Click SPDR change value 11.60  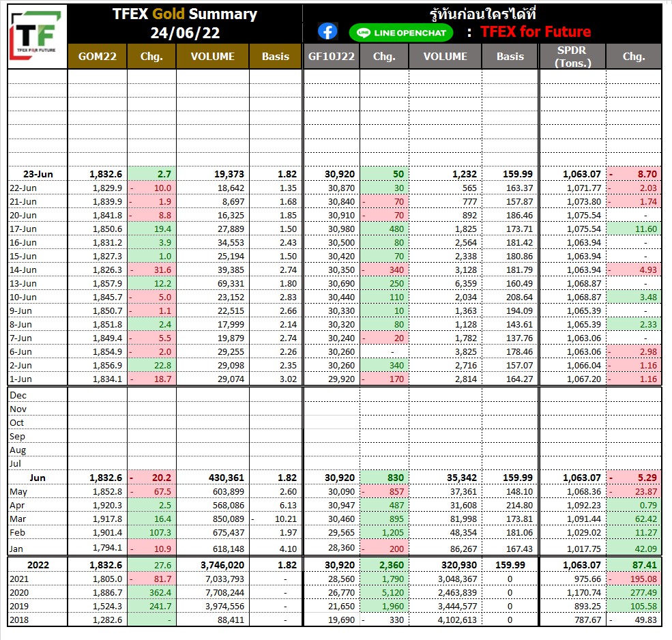pos(646,229)
